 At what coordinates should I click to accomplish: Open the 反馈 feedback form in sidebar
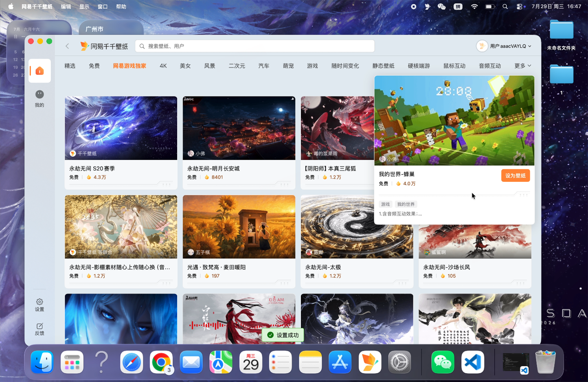click(x=39, y=329)
